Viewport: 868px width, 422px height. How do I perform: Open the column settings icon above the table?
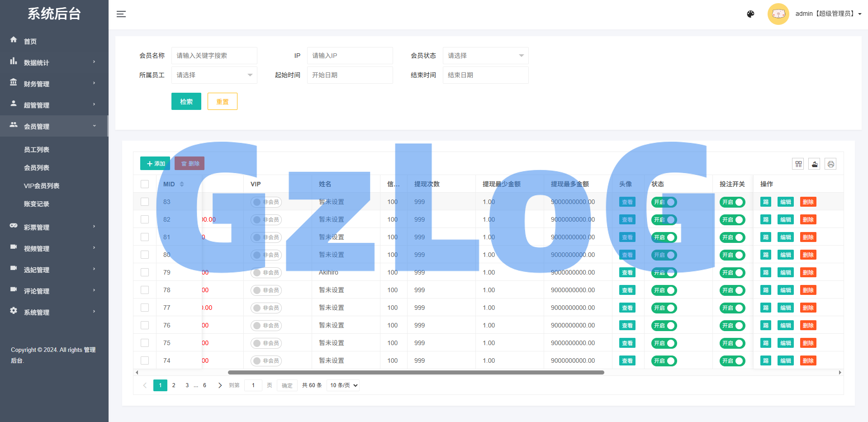[798, 164]
